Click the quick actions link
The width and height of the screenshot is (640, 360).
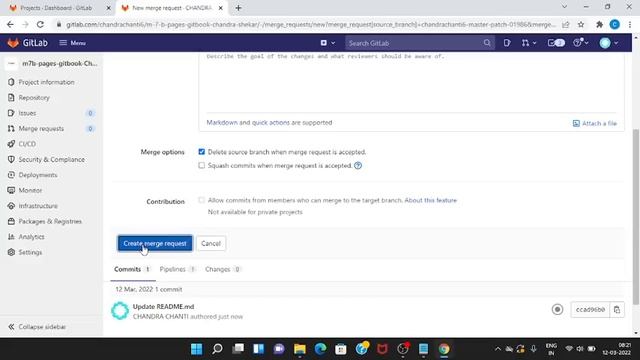pyautogui.click(x=270, y=122)
